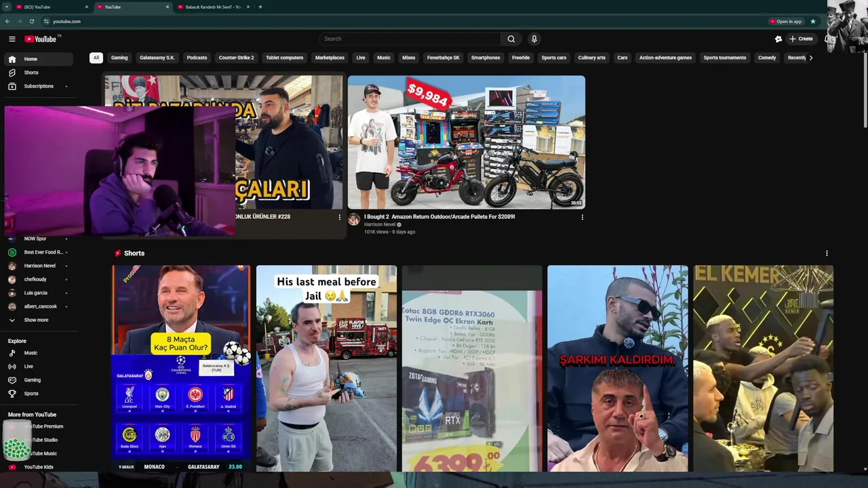The width and height of the screenshot is (868, 488).
Task: Go back in browser history
Action: pos(7,21)
